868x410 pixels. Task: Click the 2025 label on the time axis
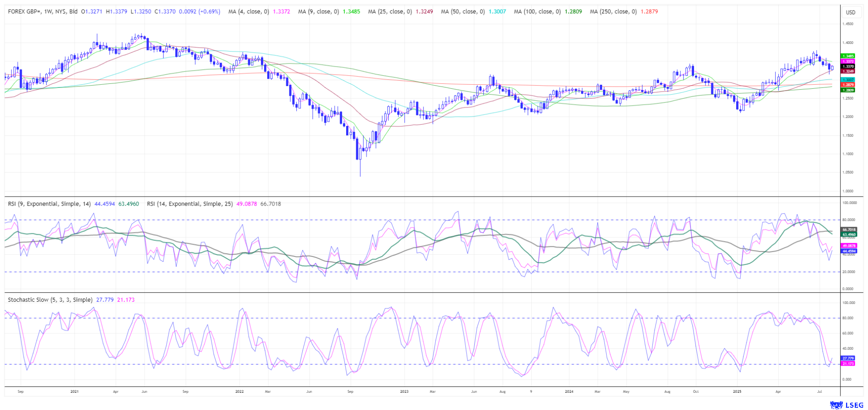click(x=737, y=391)
